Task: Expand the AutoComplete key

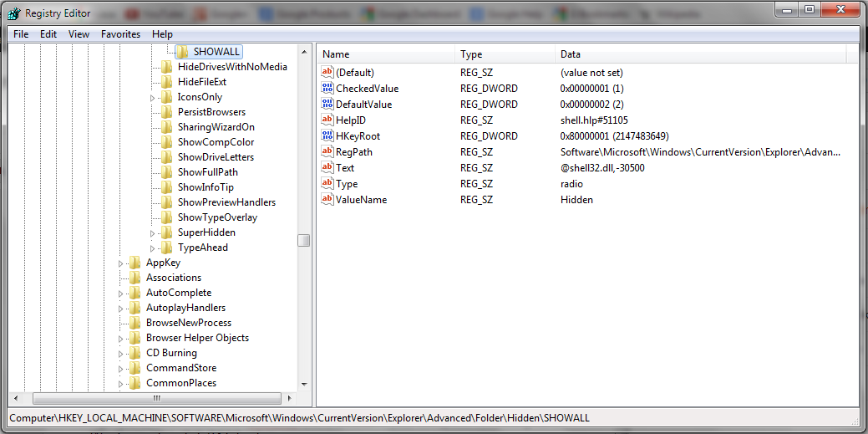Action: pyautogui.click(x=120, y=294)
